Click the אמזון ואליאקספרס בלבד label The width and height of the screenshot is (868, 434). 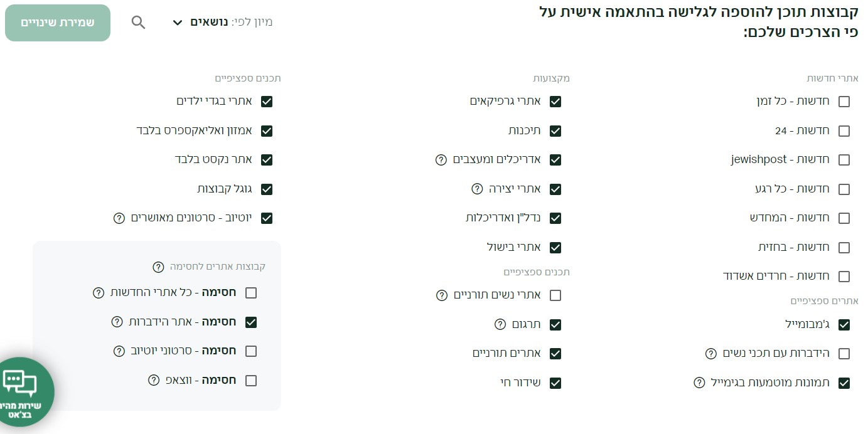(x=195, y=130)
